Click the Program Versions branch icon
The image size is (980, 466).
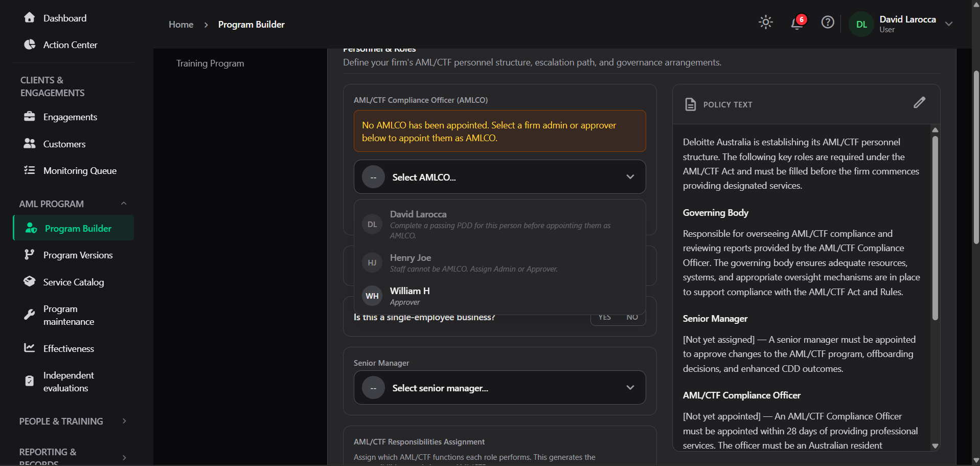pyautogui.click(x=30, y=255)
